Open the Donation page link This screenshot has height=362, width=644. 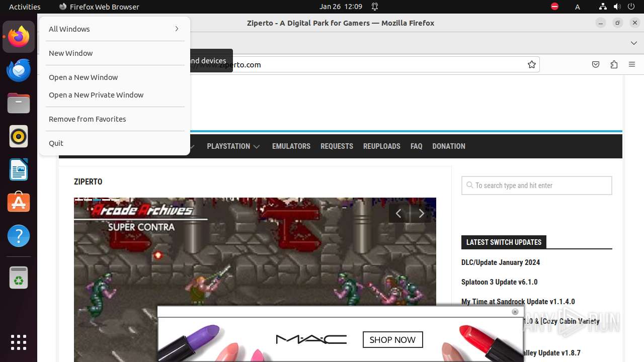tap(449, 146)
